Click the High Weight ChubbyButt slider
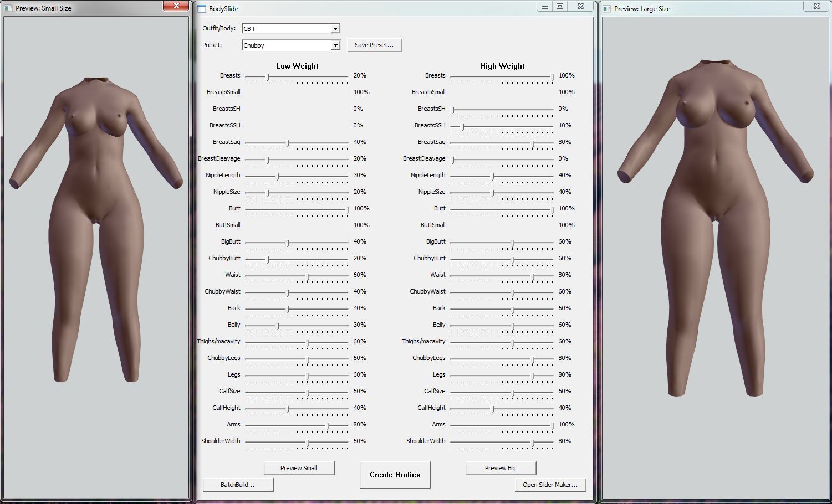 pyautogui.click(x=502, y=261)
